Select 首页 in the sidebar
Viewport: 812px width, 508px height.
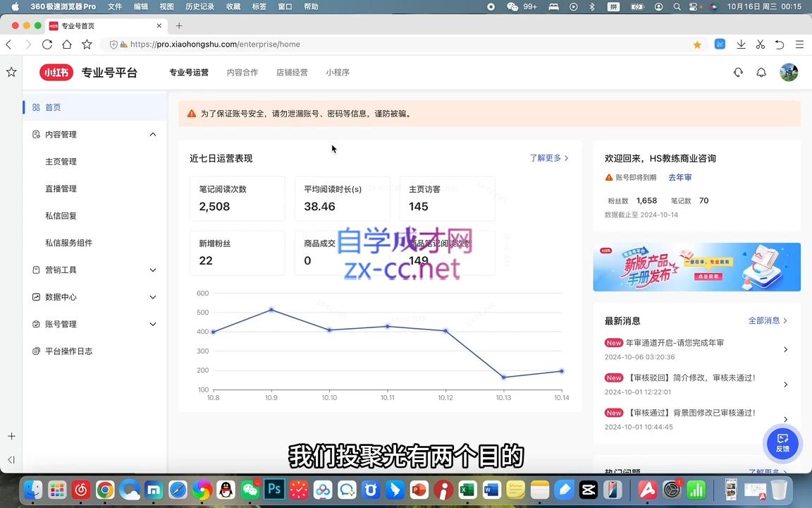tap(94, 107)
